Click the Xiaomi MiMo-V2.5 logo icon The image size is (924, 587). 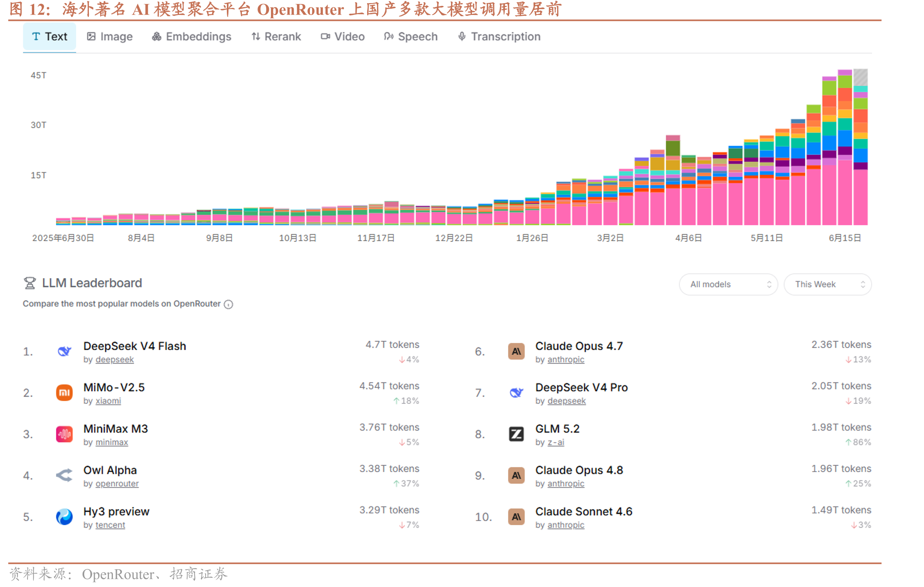(64, 393)
